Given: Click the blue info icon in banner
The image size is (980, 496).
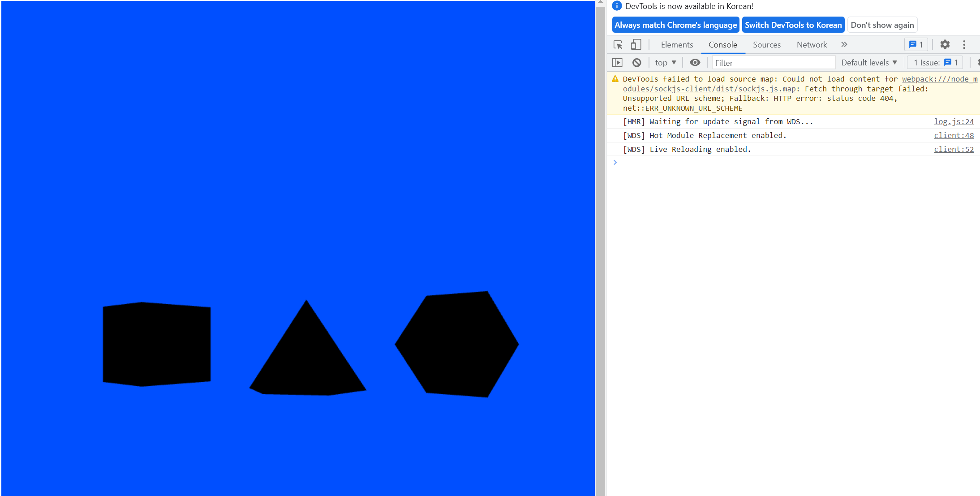Looking at the screenshot, I should 617,6.
